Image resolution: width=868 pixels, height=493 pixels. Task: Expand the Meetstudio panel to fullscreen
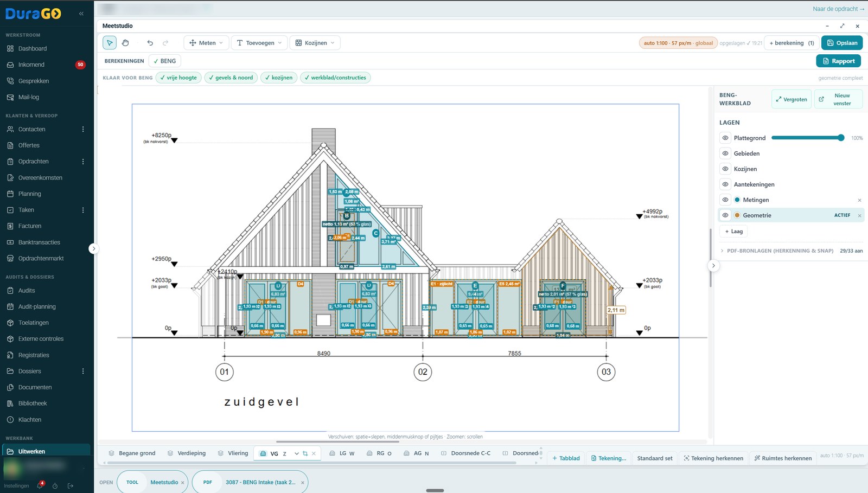coord(842,26)
